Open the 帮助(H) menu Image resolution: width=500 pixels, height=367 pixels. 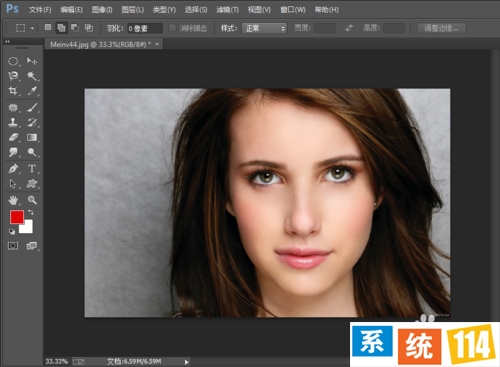click(327, 10)
